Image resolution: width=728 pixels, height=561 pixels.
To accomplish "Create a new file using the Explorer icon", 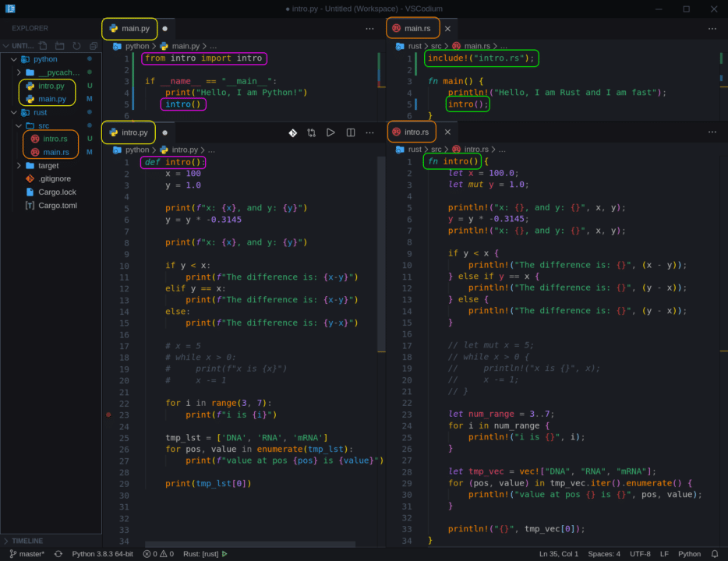I will 43,45.
